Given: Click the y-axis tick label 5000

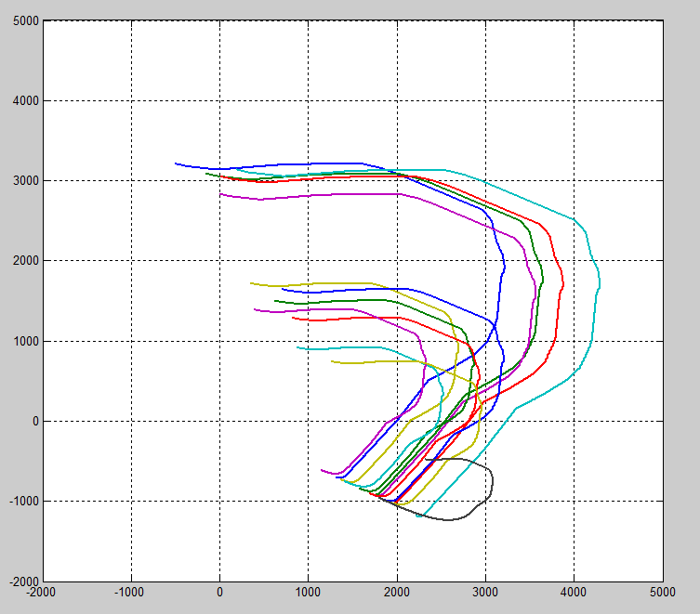Looking at the screenshot, I should (x=23, y=21).
